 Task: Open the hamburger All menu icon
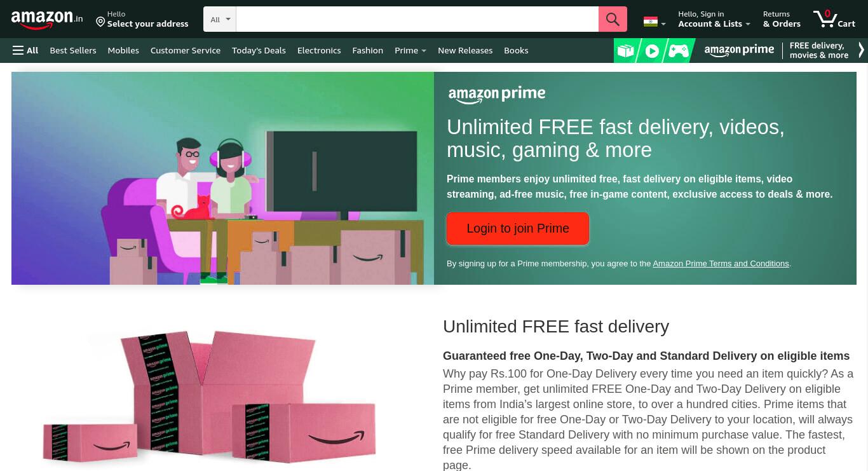18,50
